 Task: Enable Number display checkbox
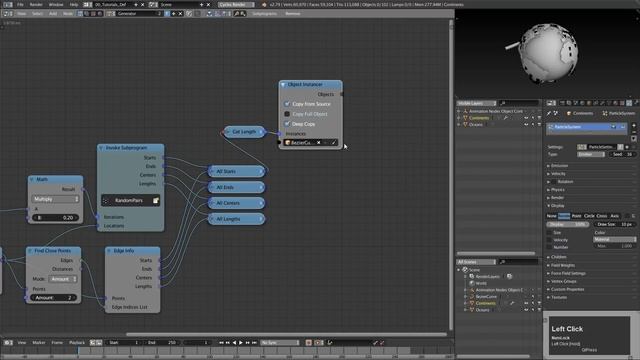tap(549, 247)
